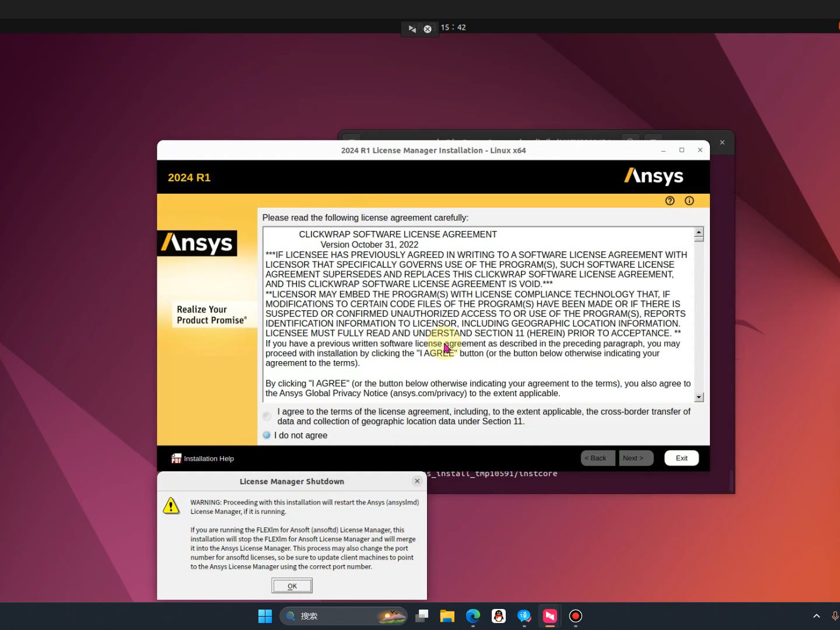
Task: Close the License Manager Shutdown dialog
Action: [x=417, y=481]
